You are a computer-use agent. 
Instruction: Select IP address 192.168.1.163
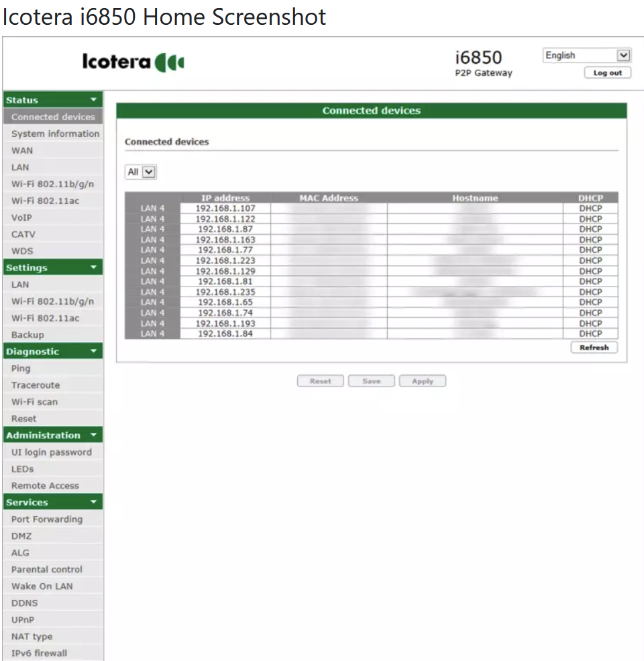click(x=225, y=240)
